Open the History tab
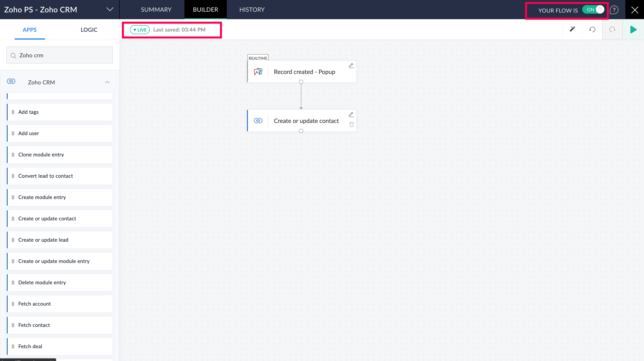The image size is (644, 361). [x=252, y=10]
